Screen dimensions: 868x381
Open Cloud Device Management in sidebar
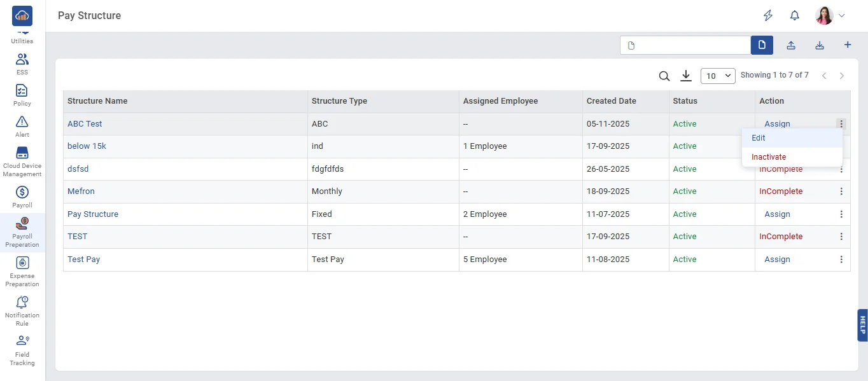(22, 162)
